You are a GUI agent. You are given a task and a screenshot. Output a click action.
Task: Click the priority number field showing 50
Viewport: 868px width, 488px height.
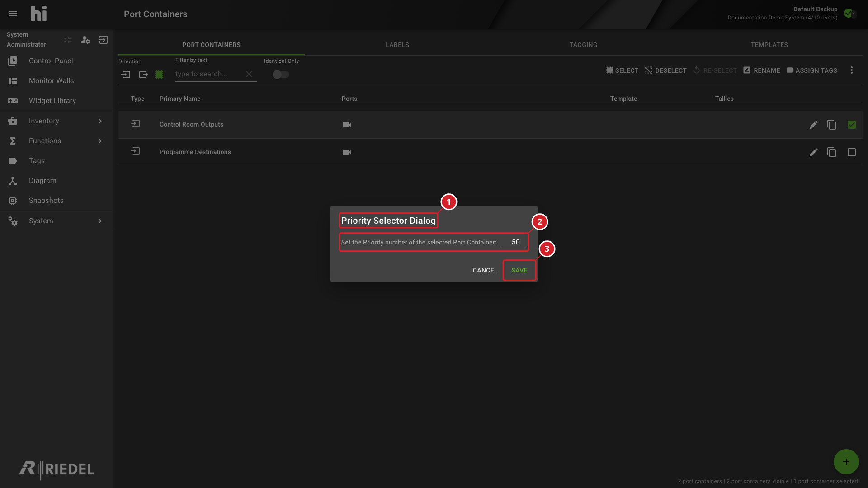514,242
